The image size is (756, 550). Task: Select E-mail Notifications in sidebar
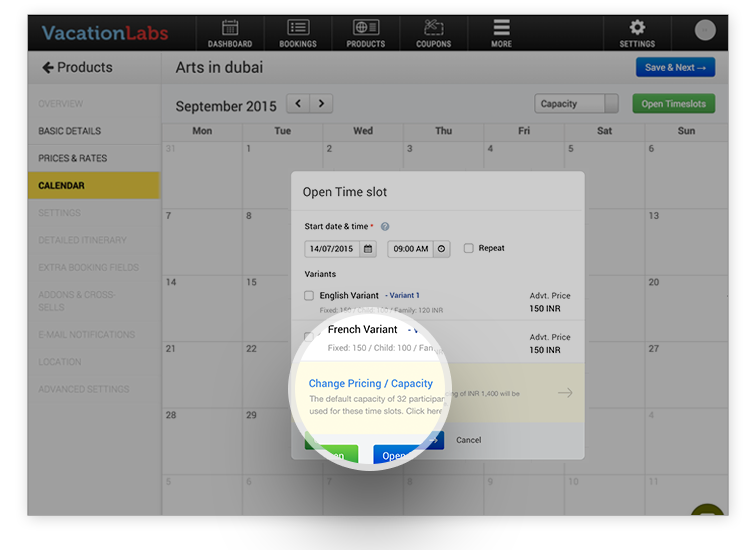(x=94, y=335)
